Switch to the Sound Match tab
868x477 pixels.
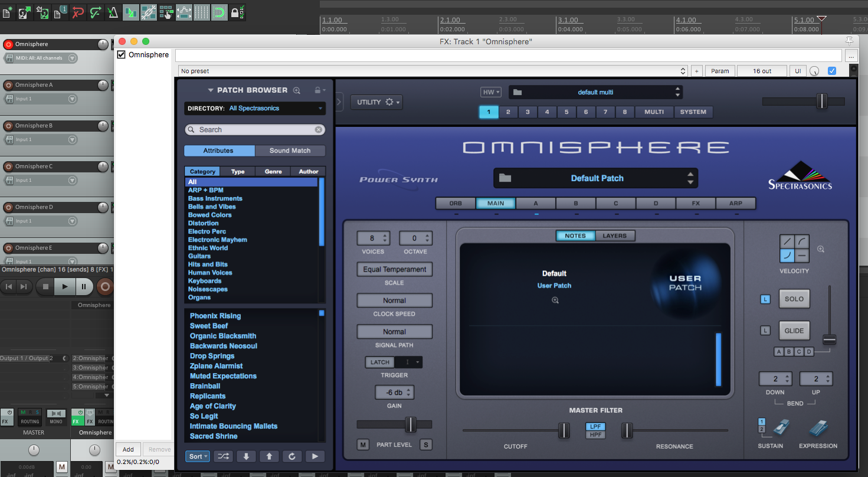(x=290, y=151)
